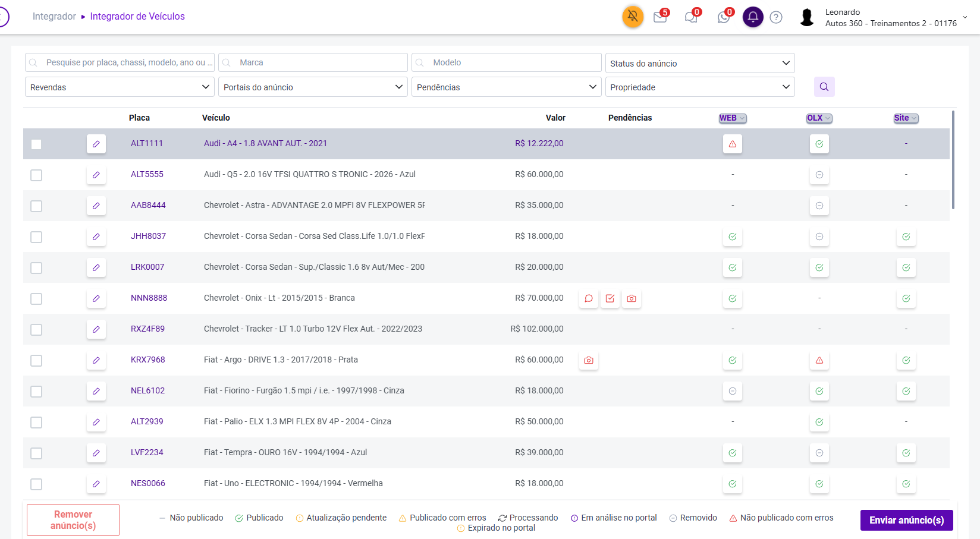The image size is (980, 539).
Task: Open the Revendas dropdown
Action: point(120,87)
